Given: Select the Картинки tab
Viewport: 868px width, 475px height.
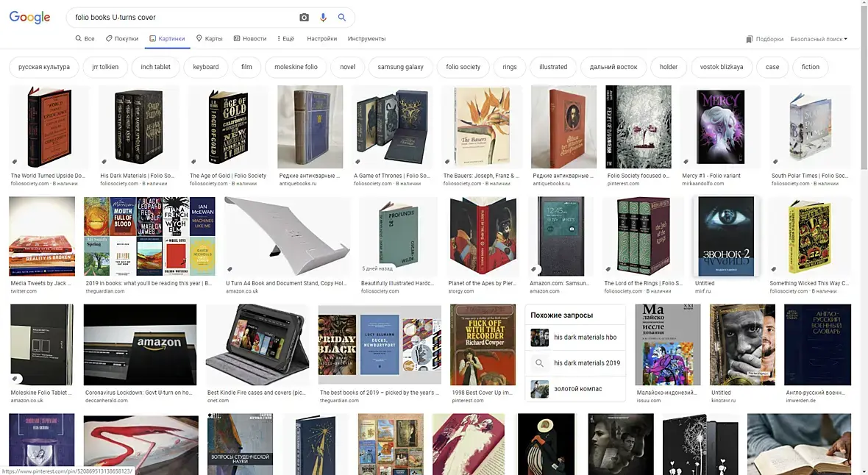Looking at the screenshot, I should (x=167, y=39).
